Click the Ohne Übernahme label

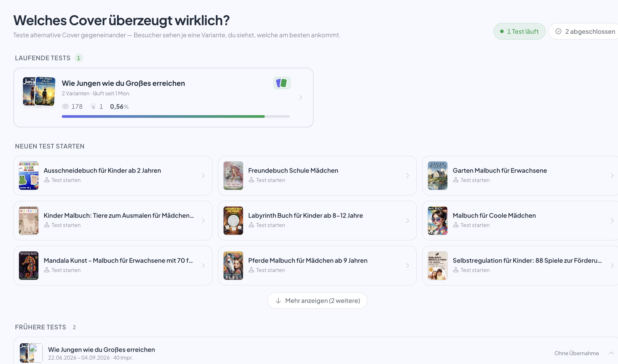pos(576,353)
